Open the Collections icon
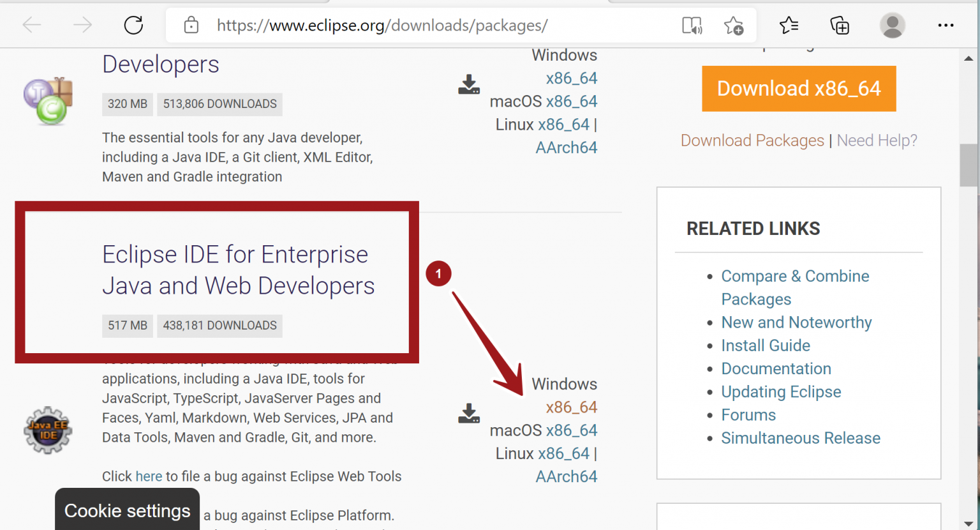This screenshot has height=530, width=980. tap(840, 26)
